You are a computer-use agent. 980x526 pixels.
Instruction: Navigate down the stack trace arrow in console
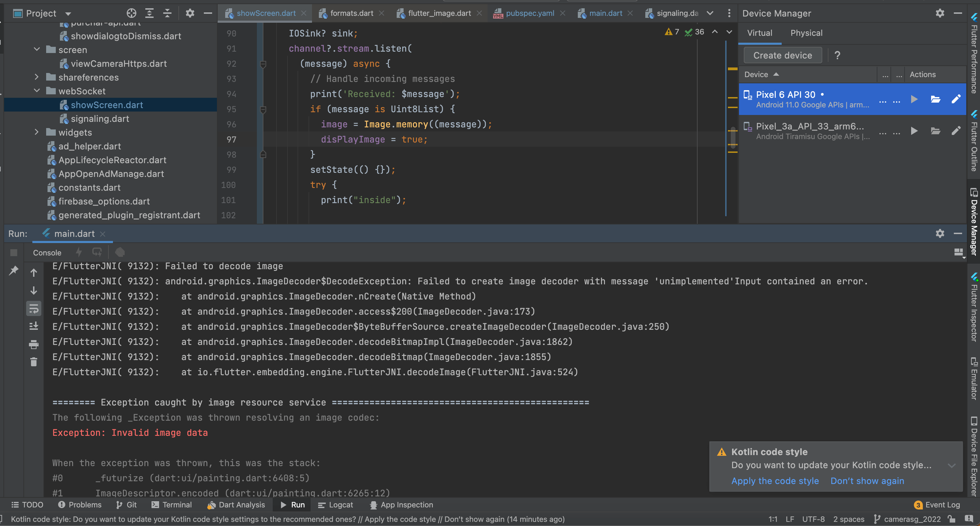(33, 291)
